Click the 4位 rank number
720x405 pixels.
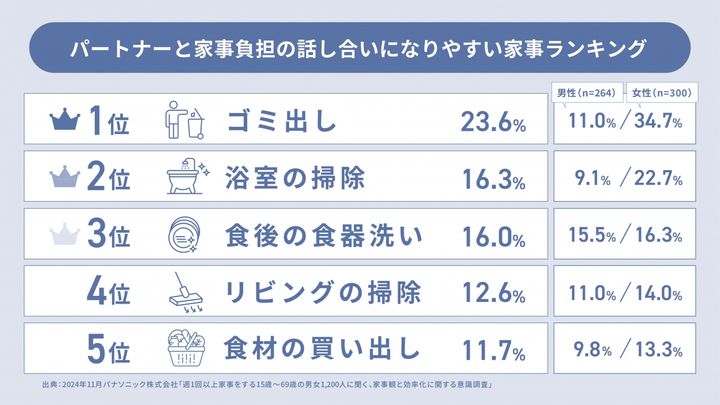pos(109,294)
